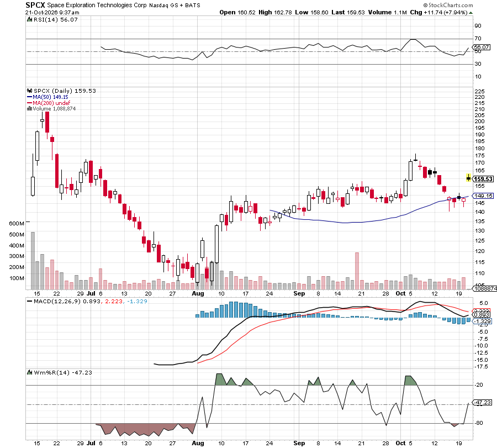Image resolution: width=497 pixels, height=448 pixels.
Task: Click the 70 level label on the RSI axis
Action: 478,39
